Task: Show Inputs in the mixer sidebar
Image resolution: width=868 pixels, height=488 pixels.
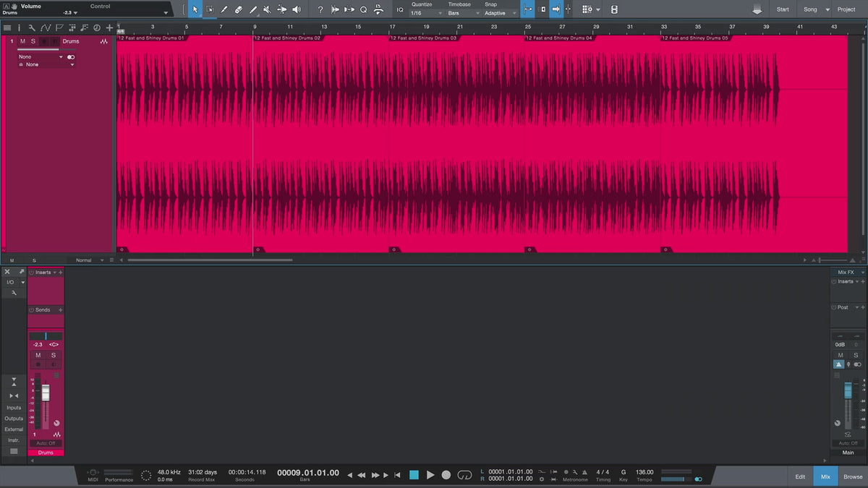Action: click(x=14, y=408)
